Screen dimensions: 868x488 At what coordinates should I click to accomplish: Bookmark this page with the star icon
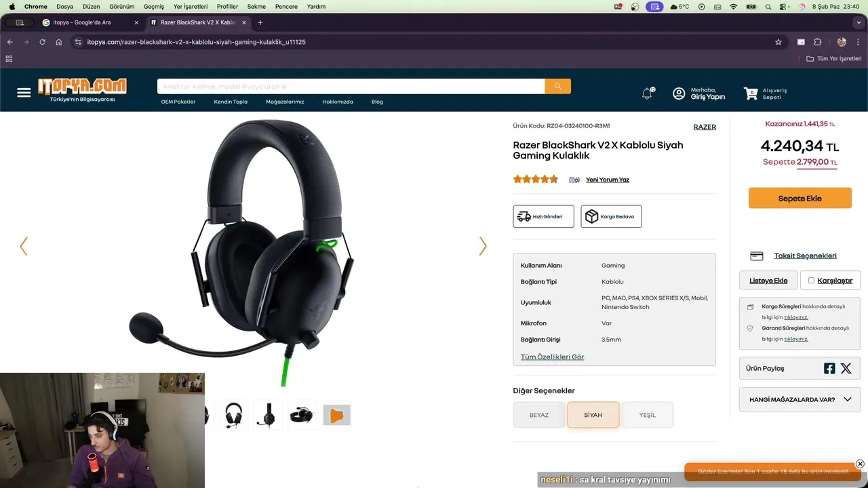[x=778, y=42]
